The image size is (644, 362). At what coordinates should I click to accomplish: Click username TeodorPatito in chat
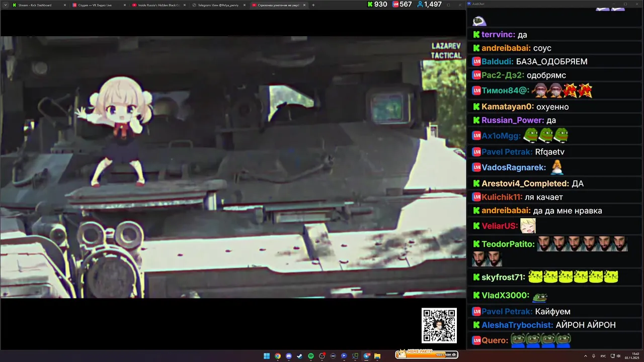(x=508, y=244)
